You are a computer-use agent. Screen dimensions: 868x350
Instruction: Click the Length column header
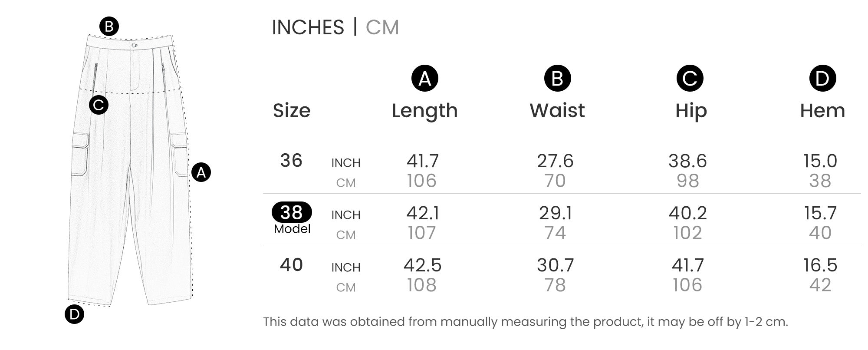424,111
